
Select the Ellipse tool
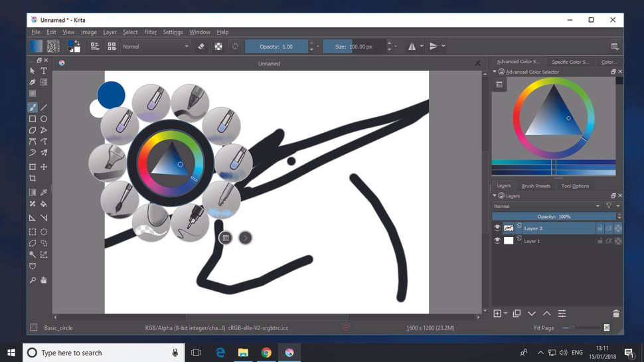click(x=44, y=119)
